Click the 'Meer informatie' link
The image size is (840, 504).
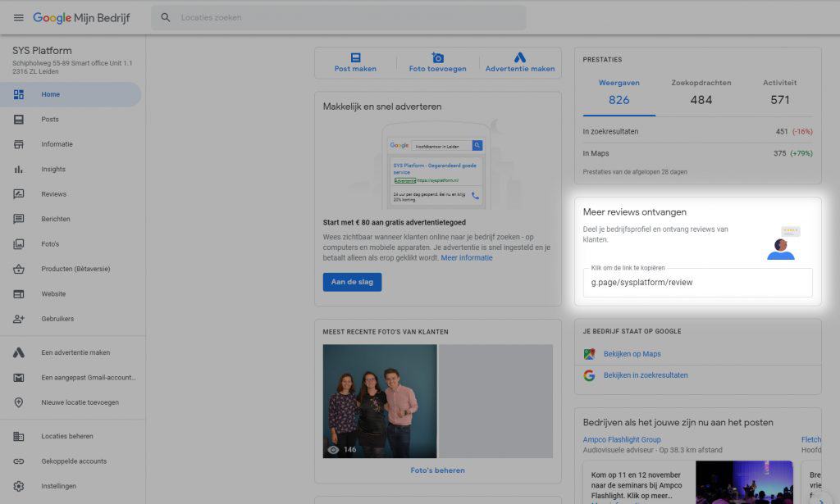point(467,258)
